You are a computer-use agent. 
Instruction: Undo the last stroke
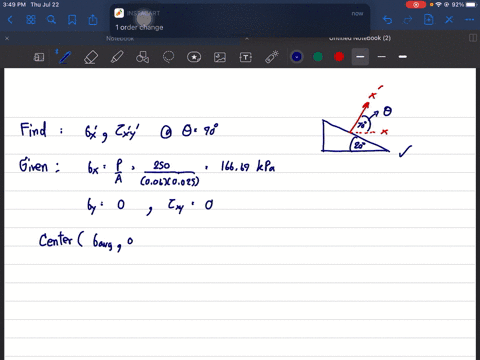(387, 20)
